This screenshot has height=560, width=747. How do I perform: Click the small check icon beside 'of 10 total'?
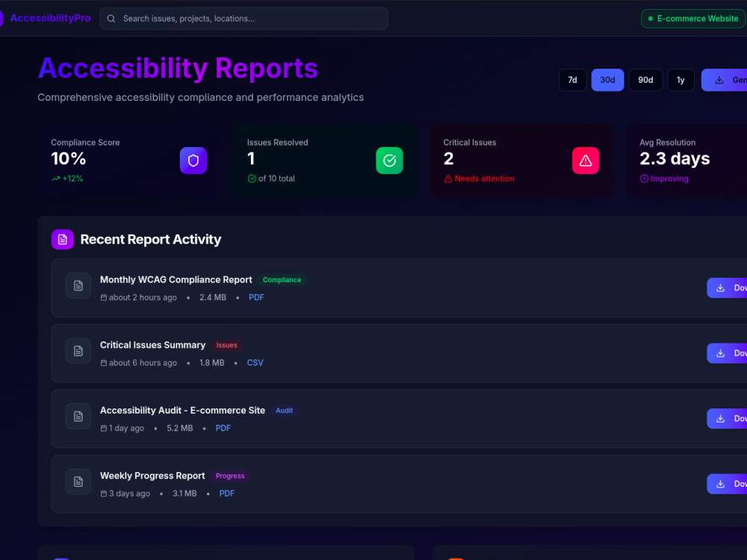(252, 178)
